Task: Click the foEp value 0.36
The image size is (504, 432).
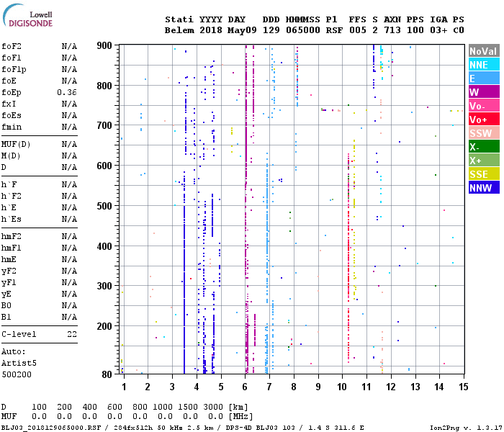Action: (x=67, y=93)
